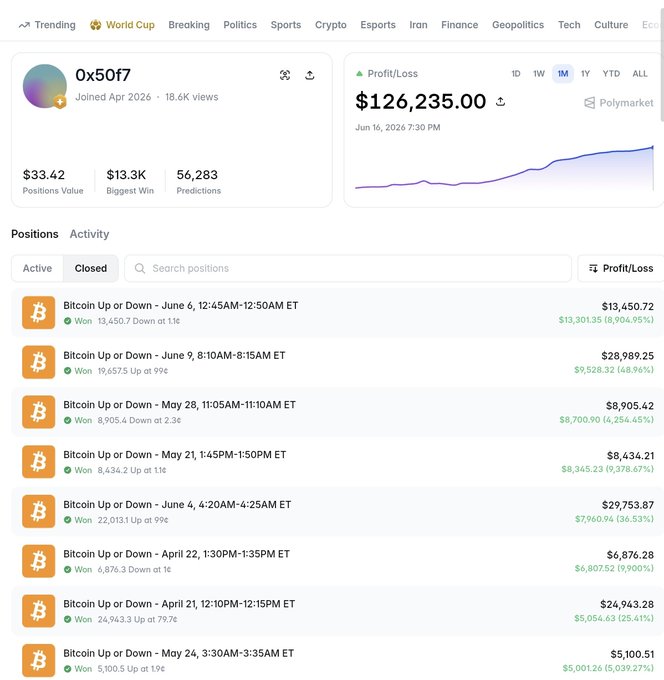Click the green Won checkmark on June 6 row
The image size is (664, 680).
[67, 321]
